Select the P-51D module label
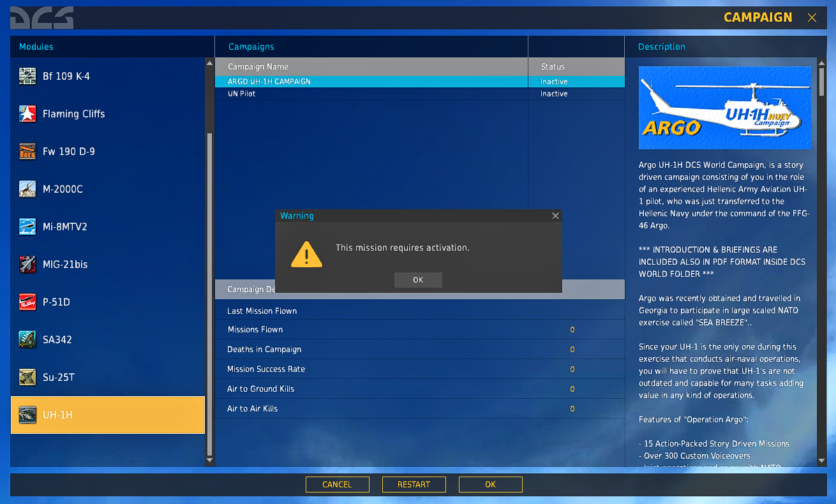Viewport: 836px width, 504px height. point(56,302)
